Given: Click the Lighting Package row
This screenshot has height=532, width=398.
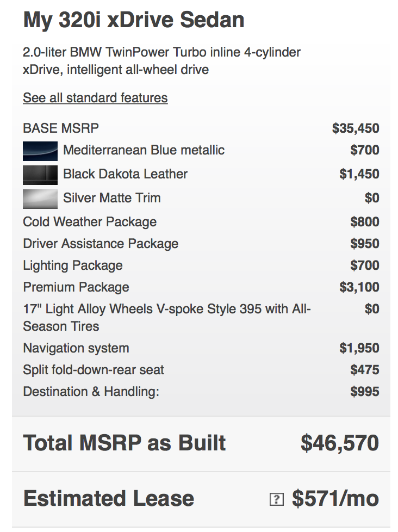Looking at the screenshot, I should pos(201,265).
